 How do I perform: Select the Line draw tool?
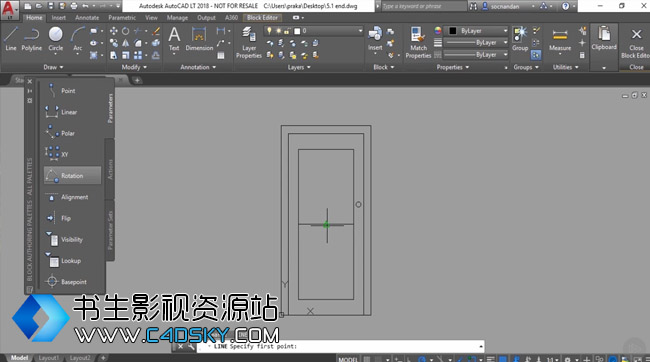pos(11,39)
